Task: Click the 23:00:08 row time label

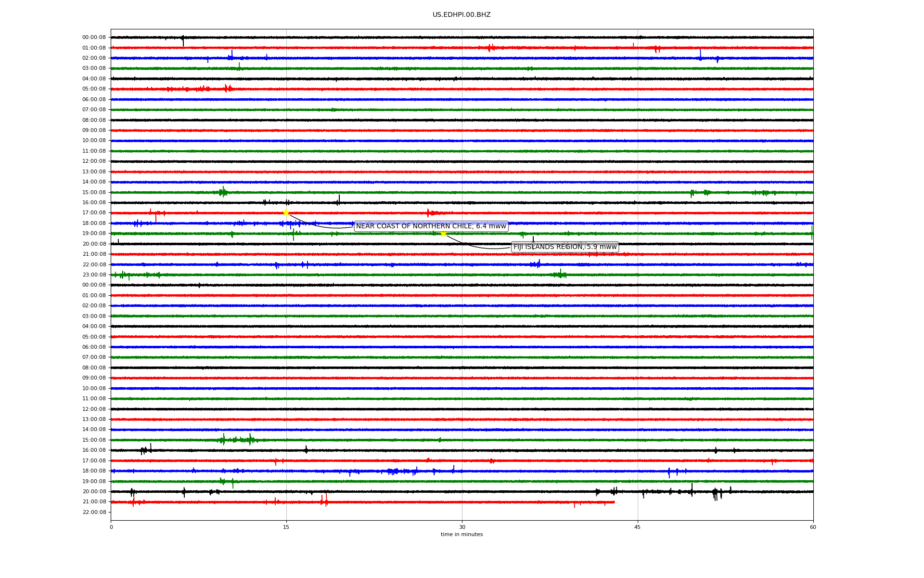Action: (x=94, y=275)
